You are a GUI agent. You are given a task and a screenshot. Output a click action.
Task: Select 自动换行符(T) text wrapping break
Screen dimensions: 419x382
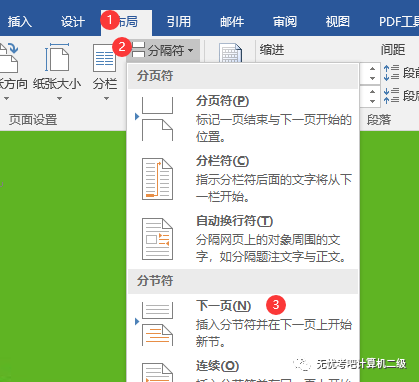click(x=243, y=239)
